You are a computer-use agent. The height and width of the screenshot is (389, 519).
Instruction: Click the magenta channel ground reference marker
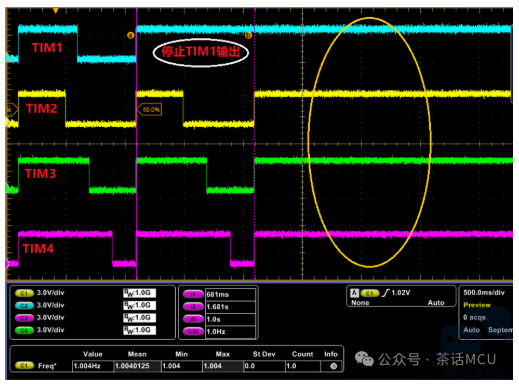point(7,264)
